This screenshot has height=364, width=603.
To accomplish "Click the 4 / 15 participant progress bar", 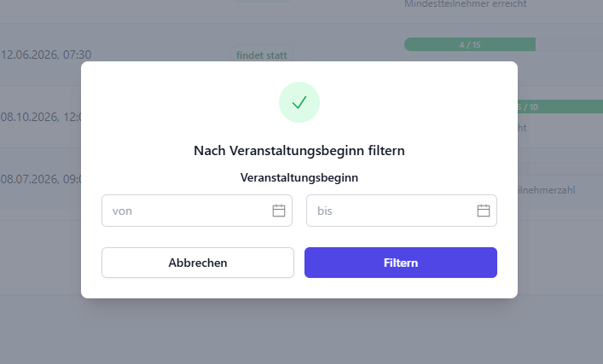I will [x=469, y=44].
